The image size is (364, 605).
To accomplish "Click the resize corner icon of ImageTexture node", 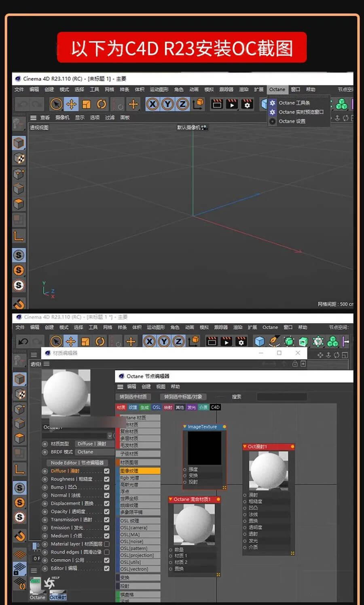I will click(x=224, y=488).
